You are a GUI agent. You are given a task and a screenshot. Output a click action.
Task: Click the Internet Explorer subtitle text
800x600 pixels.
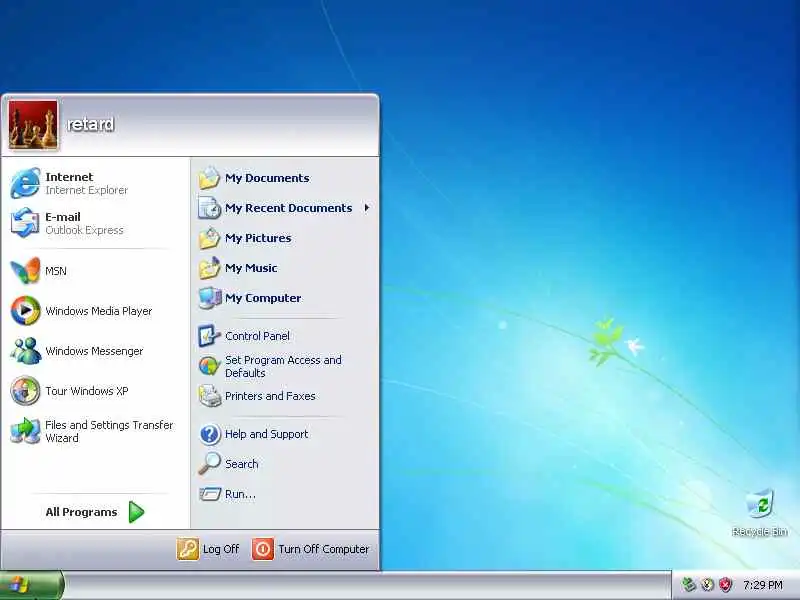[86, 190]
